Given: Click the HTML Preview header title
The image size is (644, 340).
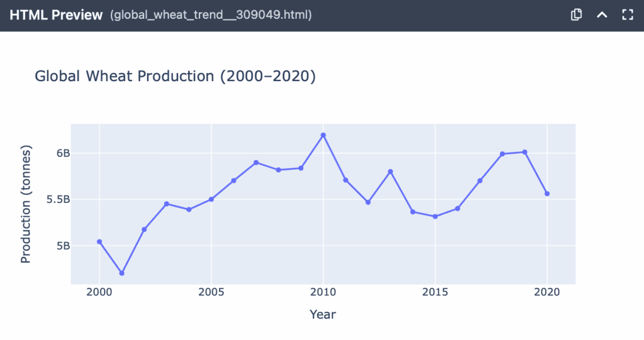Looking at the screenshot, I should (x=56, y=15).
